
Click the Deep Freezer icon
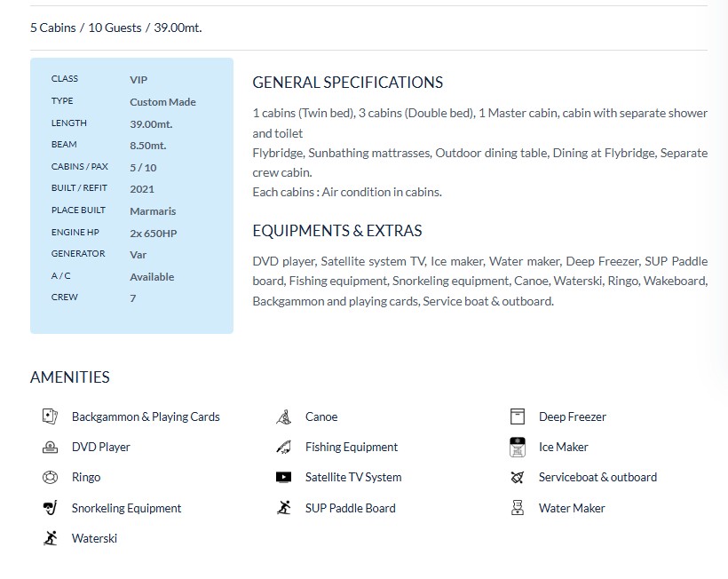[518, 416]
